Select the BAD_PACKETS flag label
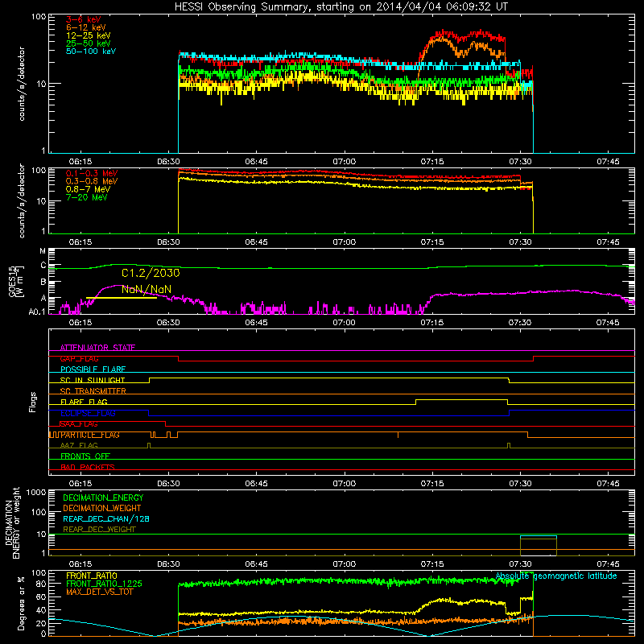 88,467
